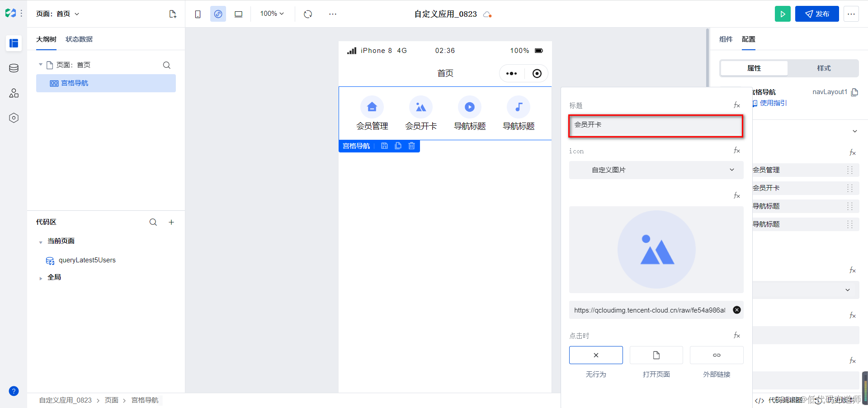Select 无行为 click behavior

[596, 355]
